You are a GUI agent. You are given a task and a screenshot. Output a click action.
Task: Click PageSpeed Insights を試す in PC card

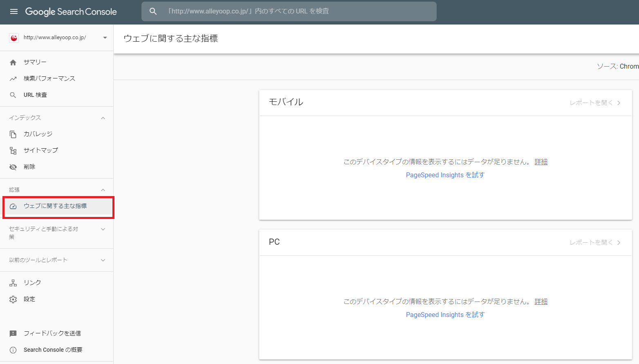pos(445,315)
